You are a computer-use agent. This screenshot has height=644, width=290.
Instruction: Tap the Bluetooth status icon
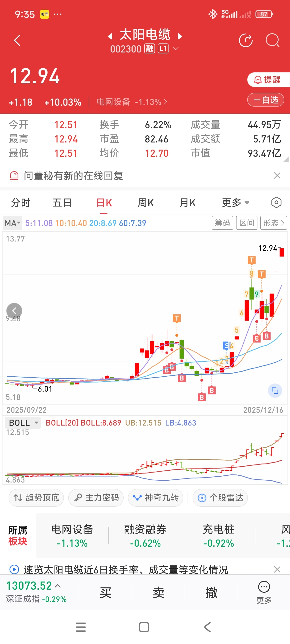coord(213,14)
